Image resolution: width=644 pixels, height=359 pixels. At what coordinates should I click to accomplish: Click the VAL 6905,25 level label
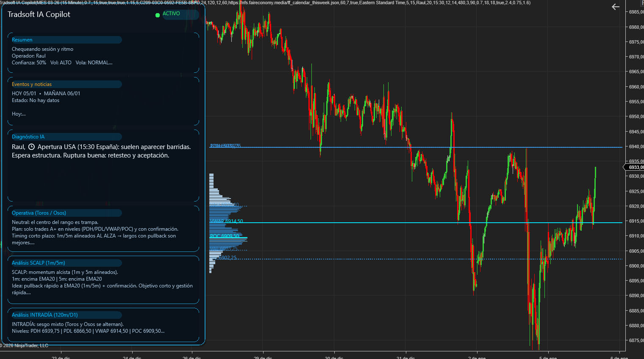[x=224, y=249]
